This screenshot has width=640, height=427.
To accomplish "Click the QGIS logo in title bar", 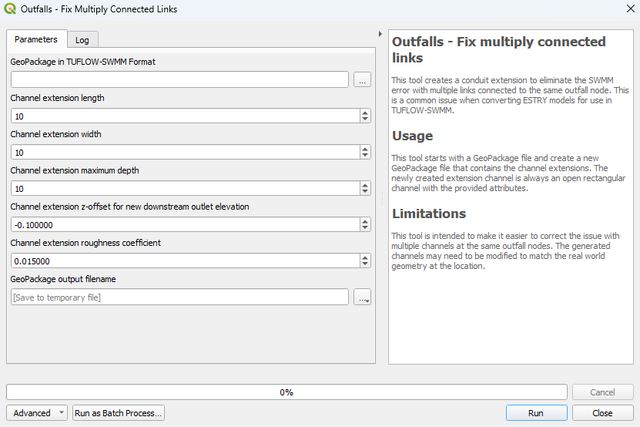I will point(11,10).
